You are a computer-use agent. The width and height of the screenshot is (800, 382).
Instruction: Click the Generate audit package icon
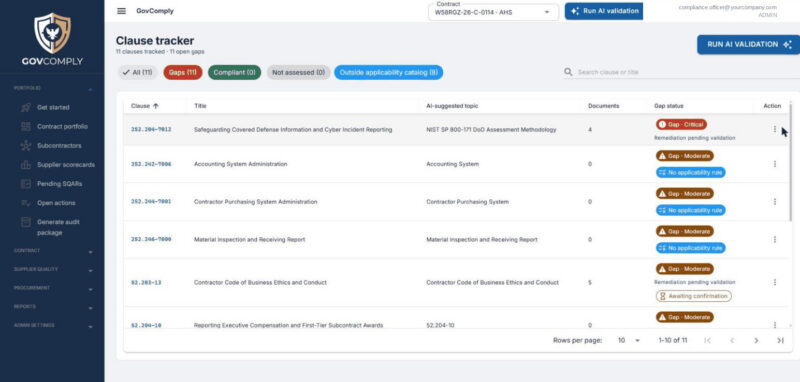(26, 222)
